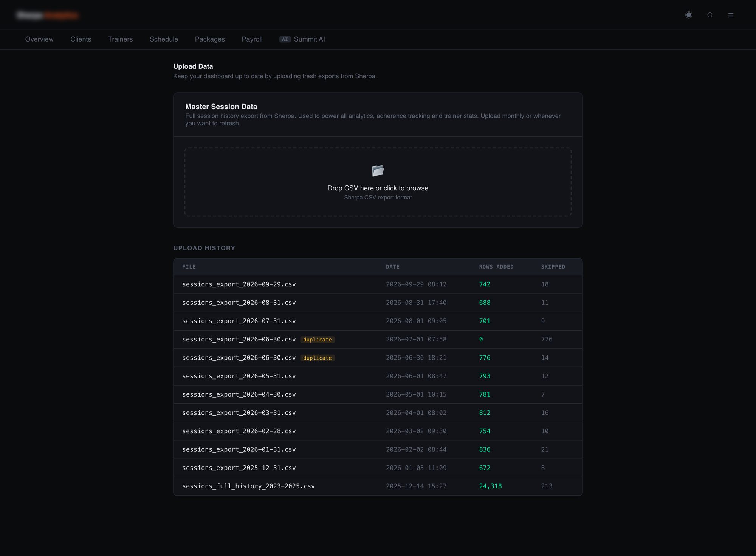Click the FILE column header
The height and width of the screenshot is (556, 756).
tap(189, 267)
